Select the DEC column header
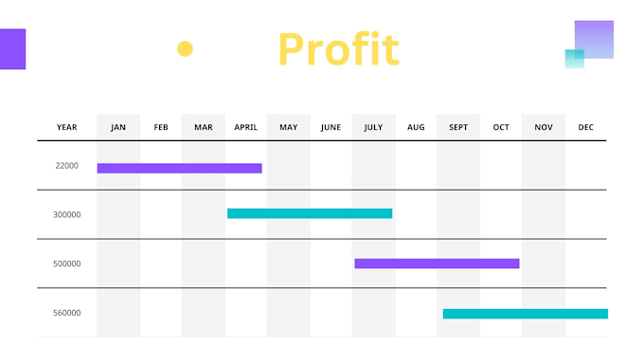Screen dimensions: 644x363 [x=586, y=127]
